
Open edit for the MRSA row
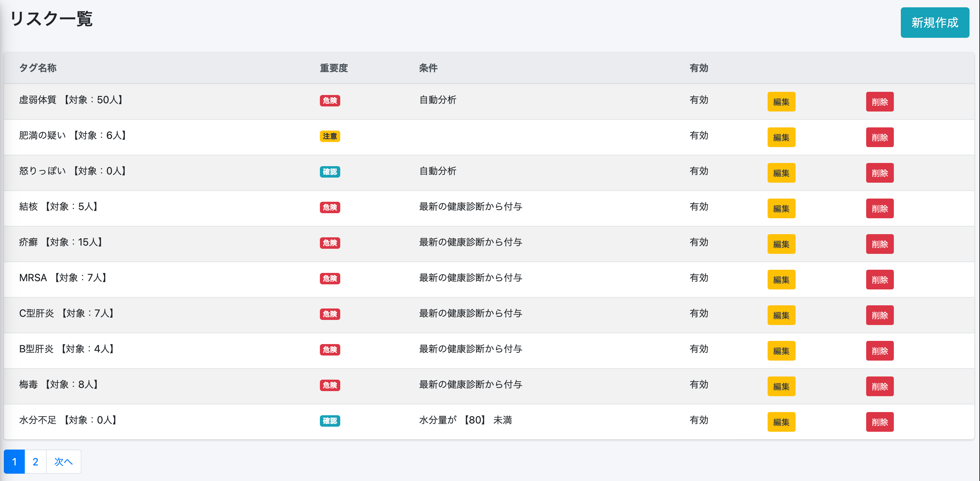click(781, 280)
